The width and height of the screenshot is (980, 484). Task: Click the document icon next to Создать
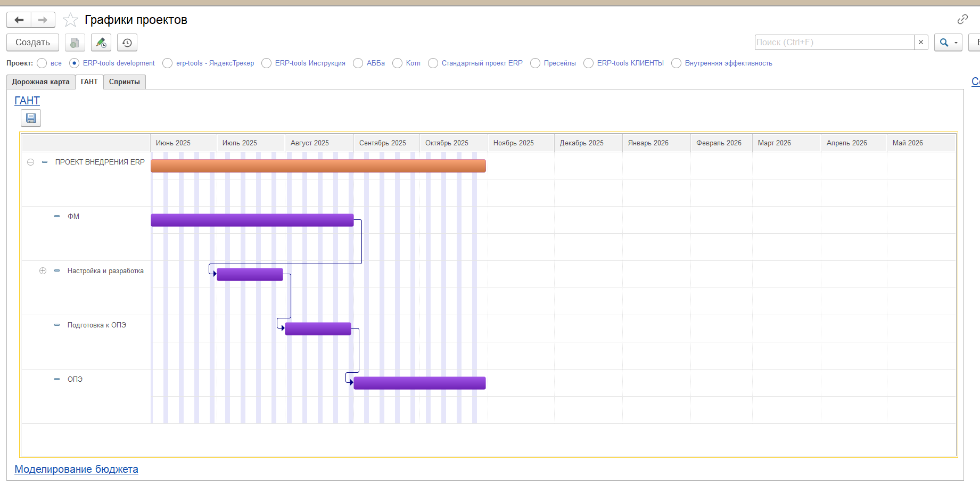click(75, 43)
